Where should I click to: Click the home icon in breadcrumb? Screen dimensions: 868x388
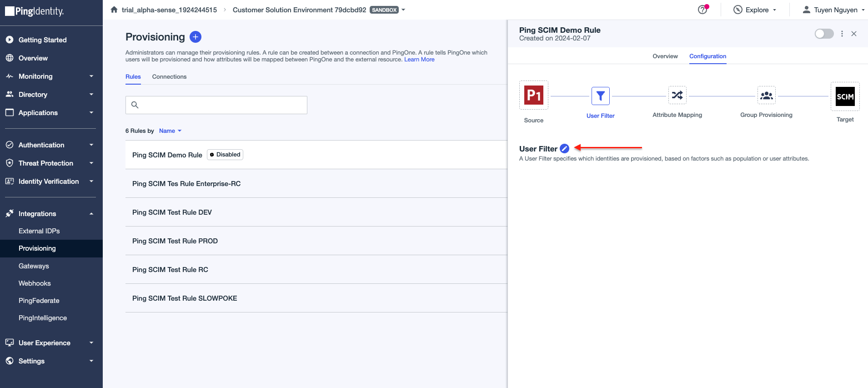click(x=114, y=10)
